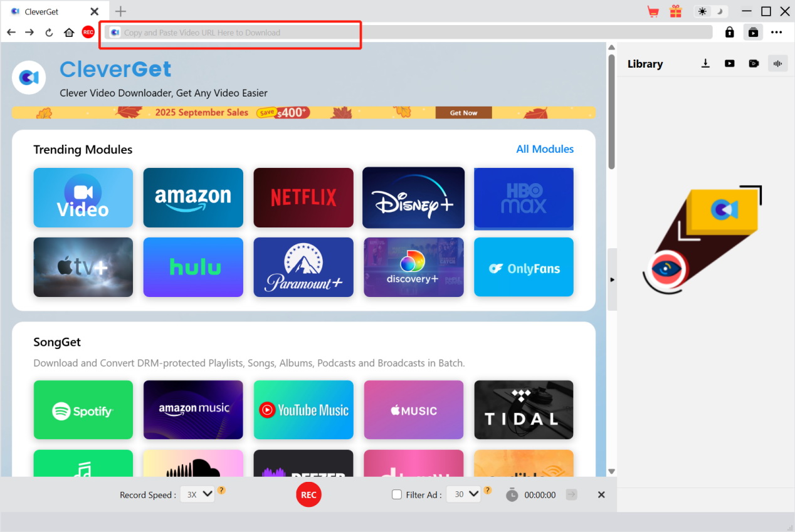Close the CleverGet tab
795x532 pixels.
tap(94, 11)
